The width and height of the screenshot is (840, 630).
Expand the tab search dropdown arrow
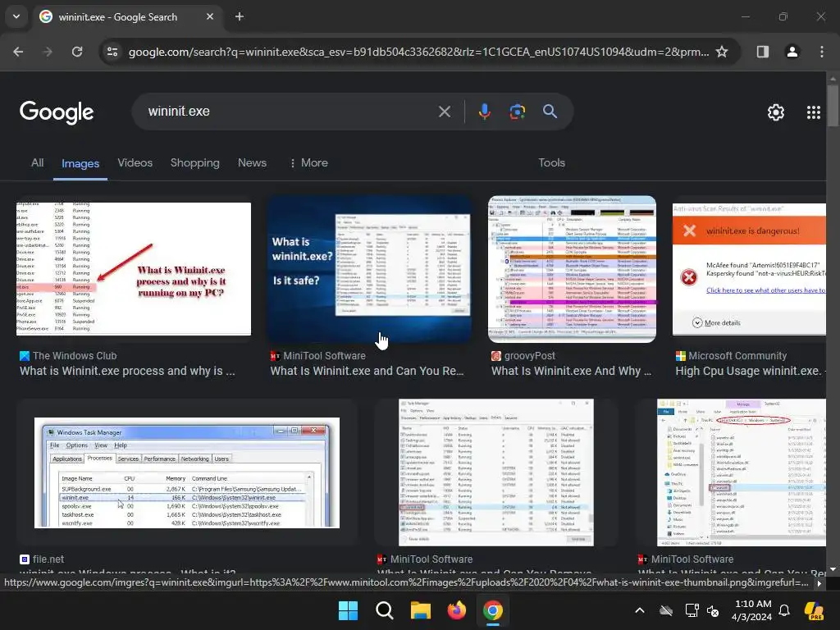16,16
